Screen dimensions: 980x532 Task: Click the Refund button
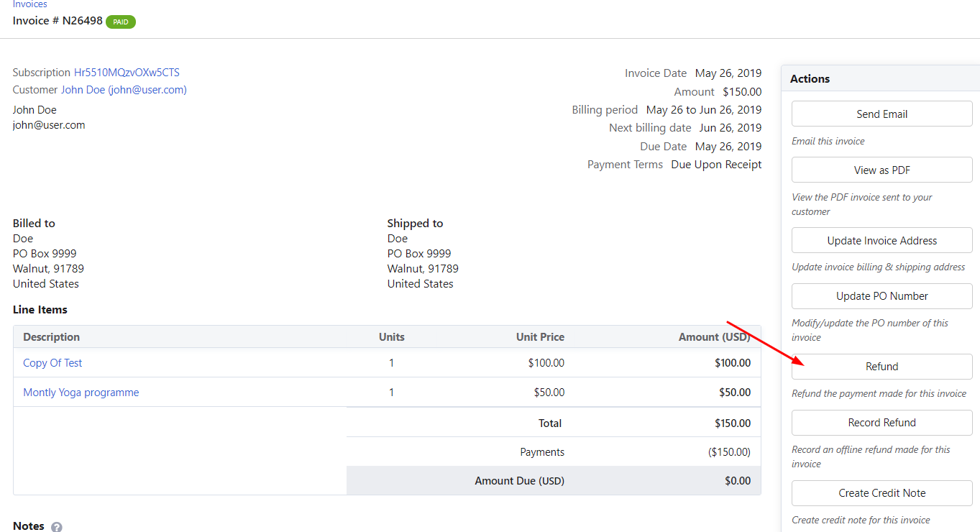point(881,367)
